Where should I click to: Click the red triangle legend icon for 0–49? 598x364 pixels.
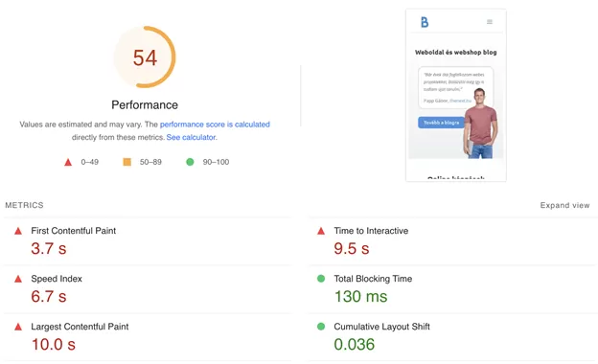pos(68,163)
